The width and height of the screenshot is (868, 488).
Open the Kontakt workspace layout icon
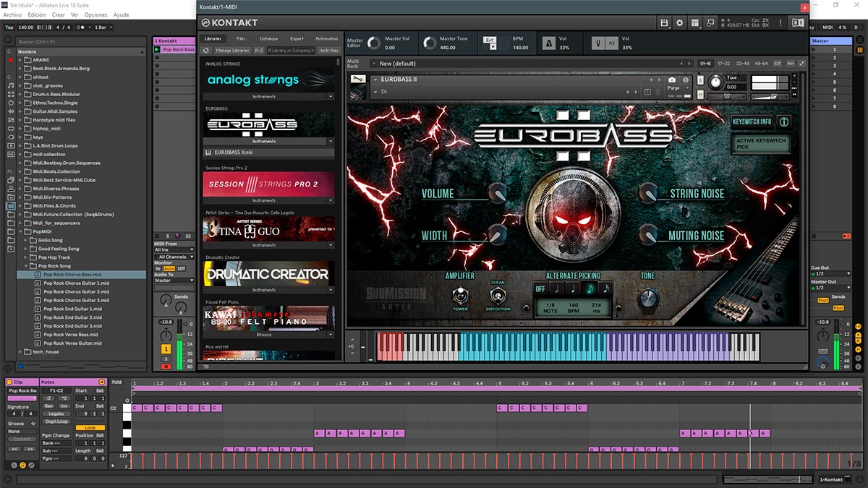click(x=694, y=23)
